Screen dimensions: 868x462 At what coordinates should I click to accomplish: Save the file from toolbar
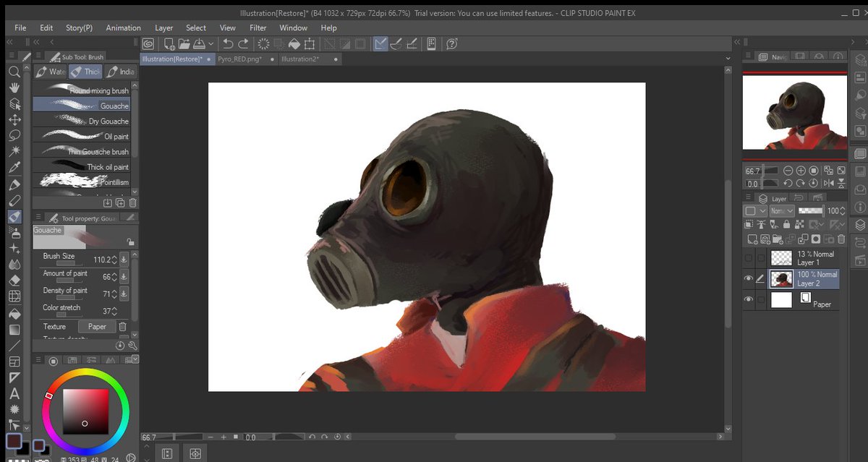click(198, 44)
